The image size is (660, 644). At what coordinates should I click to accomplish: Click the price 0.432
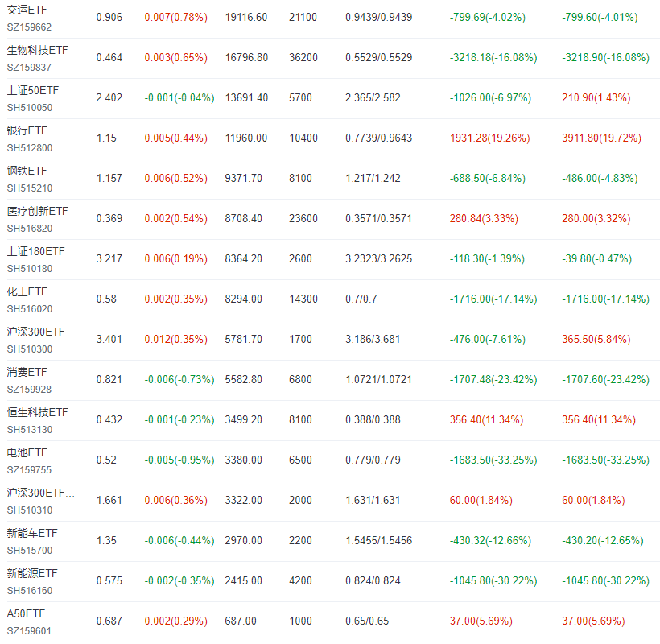click(x=109, y=419)
